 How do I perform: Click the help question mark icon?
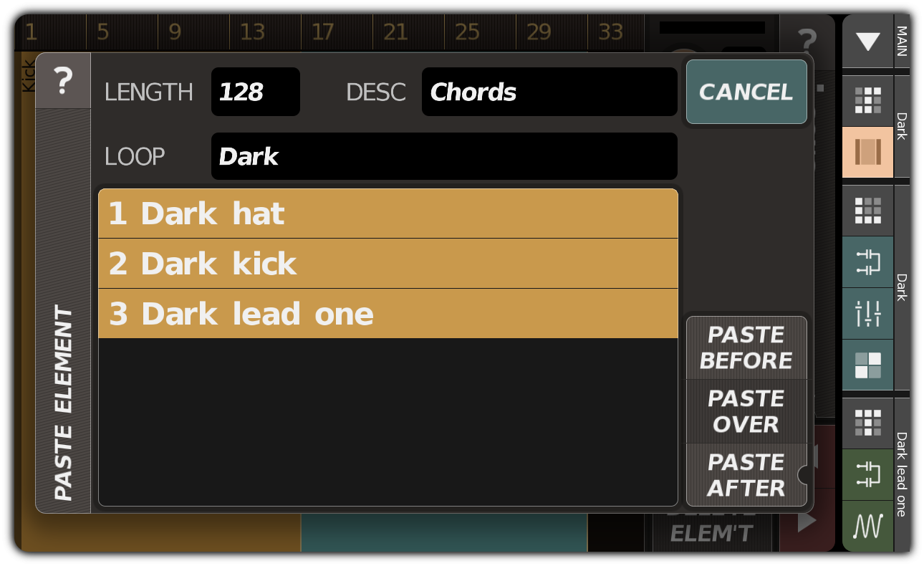(64, 82)
